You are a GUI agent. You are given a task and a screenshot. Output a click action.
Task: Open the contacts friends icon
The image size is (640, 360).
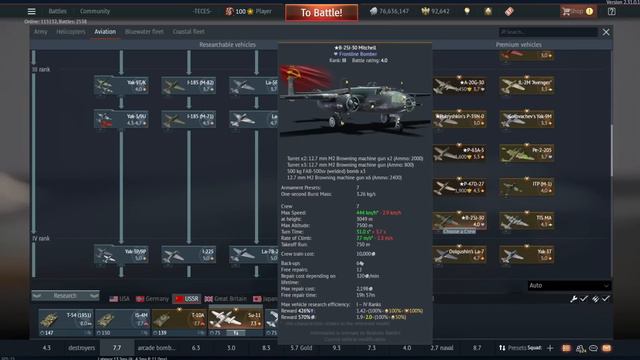[x=580, y=348]
